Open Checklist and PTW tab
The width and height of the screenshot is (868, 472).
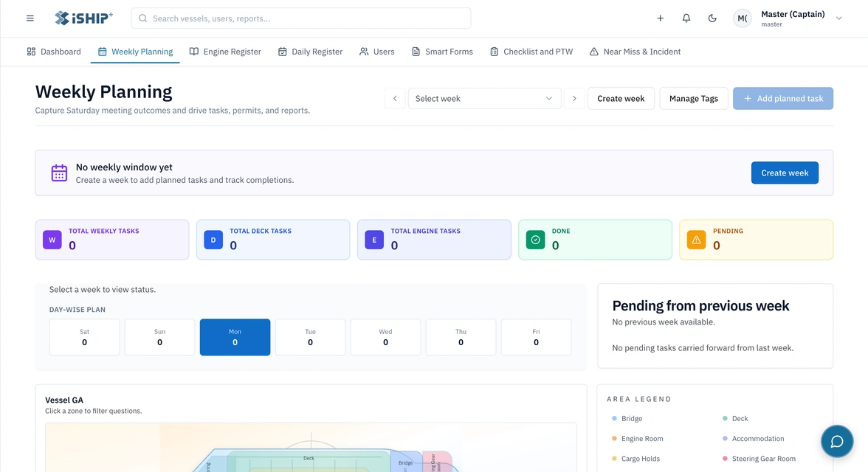[x=531, y=52]
